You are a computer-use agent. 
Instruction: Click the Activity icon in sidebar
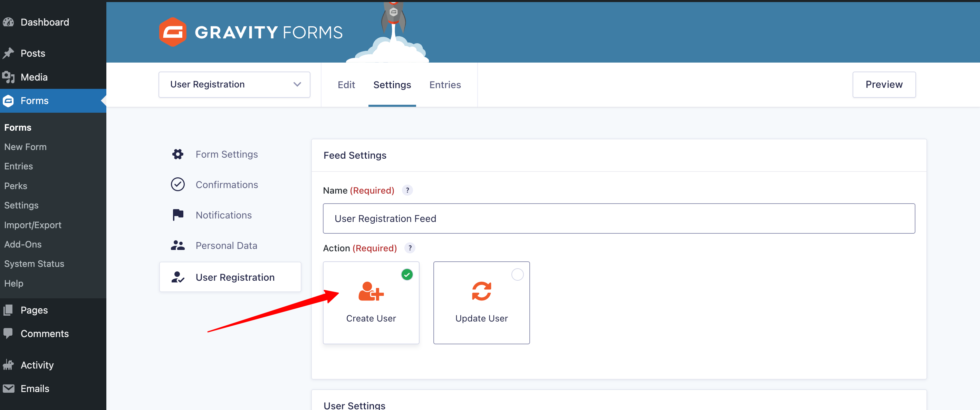pyautogui.click(x=8, y=365)
